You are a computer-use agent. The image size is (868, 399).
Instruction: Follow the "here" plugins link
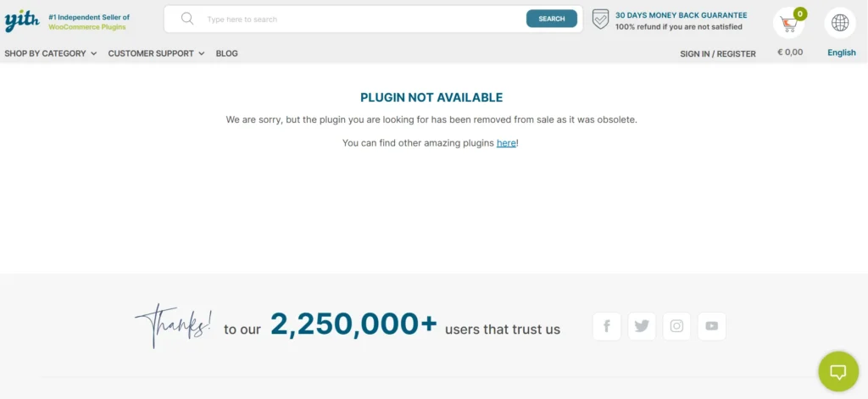(506, 143)
